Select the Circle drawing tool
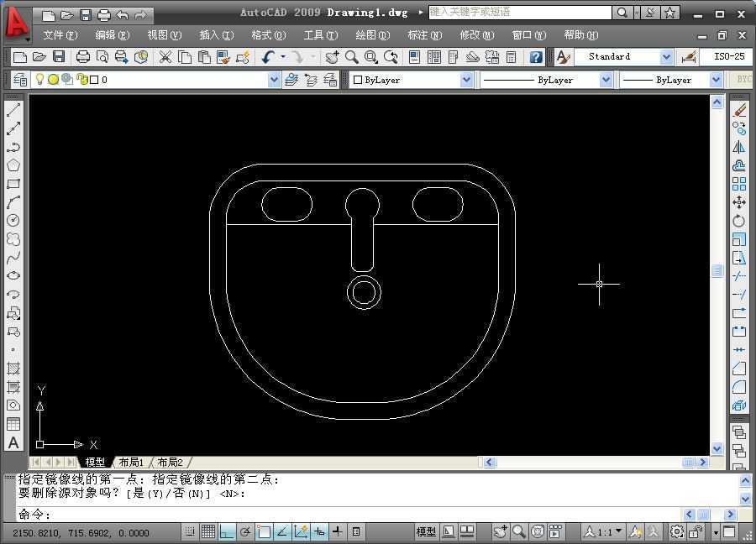 click(x=13, y=220)
